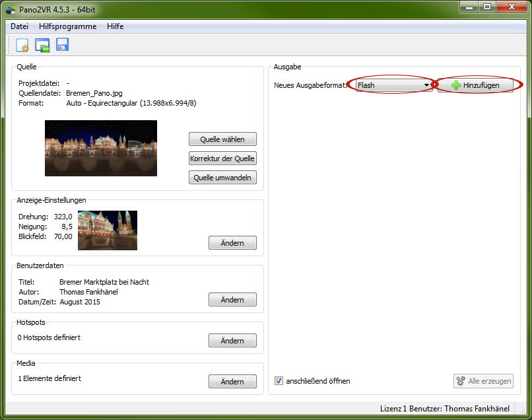Click the new project toolbar icon
The width and height of the screenshot is (532, 420).
coord(23,46)
